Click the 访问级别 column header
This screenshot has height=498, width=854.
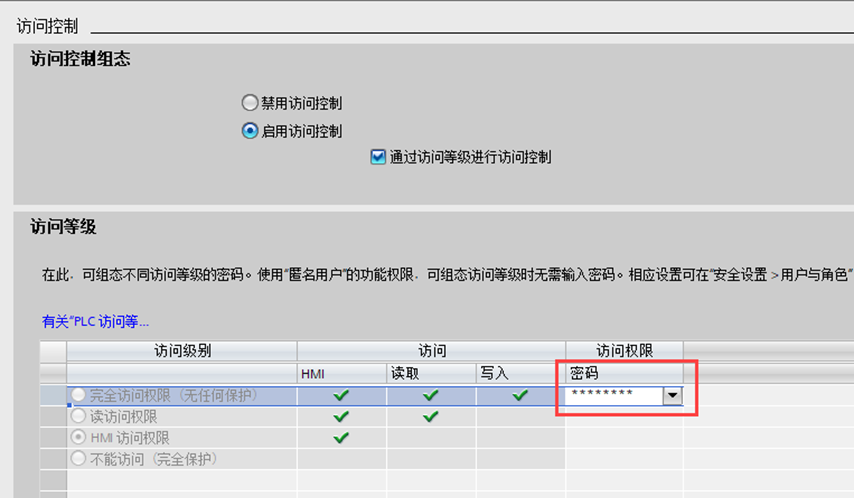182,351
